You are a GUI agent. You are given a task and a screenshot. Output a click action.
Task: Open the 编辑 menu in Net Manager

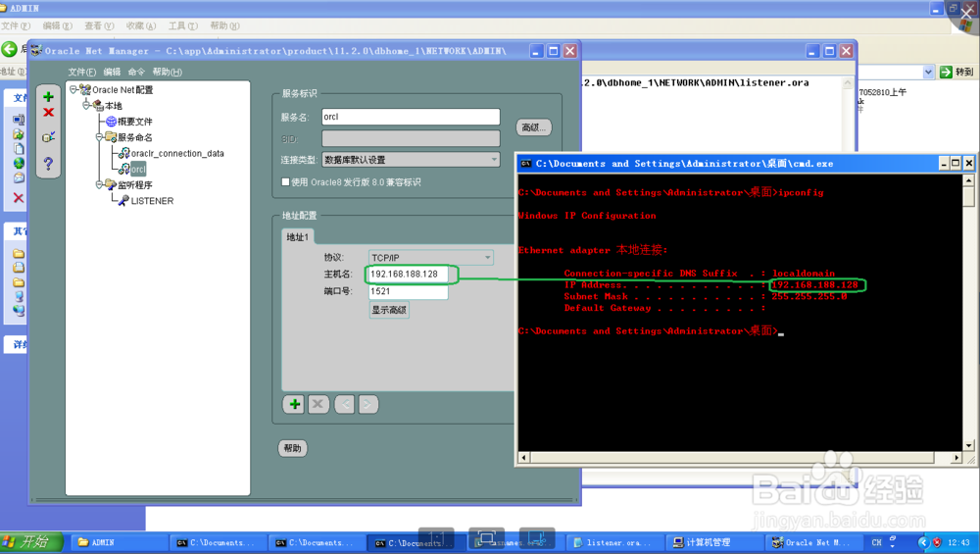pyautogui.click(x=112, y=72)
